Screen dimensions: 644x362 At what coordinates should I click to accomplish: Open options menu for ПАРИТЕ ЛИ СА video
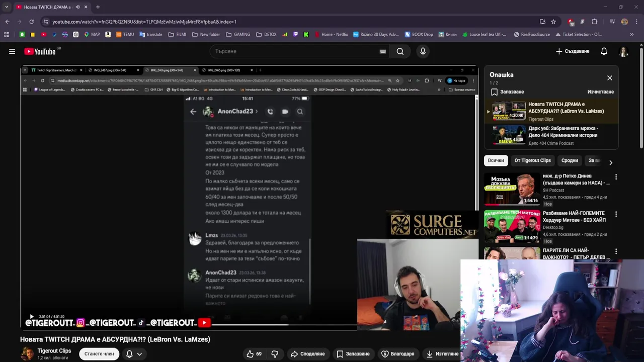[x=616, y=251]
